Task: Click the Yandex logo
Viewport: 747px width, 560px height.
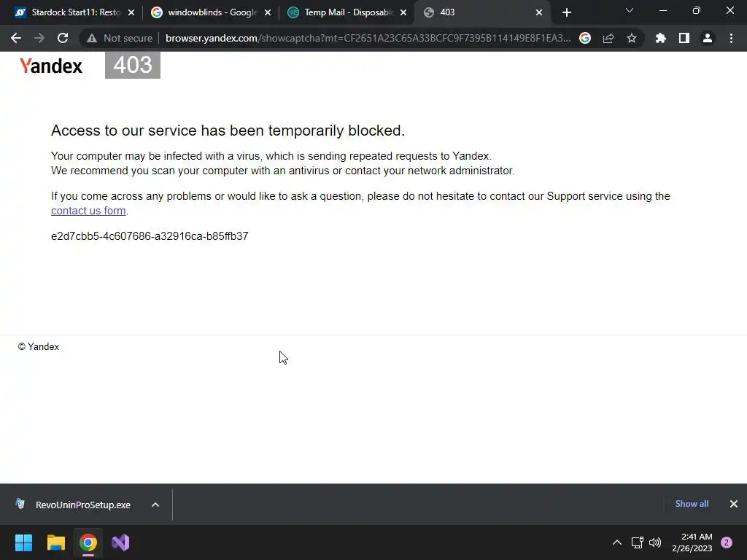Action: point(51,66)
